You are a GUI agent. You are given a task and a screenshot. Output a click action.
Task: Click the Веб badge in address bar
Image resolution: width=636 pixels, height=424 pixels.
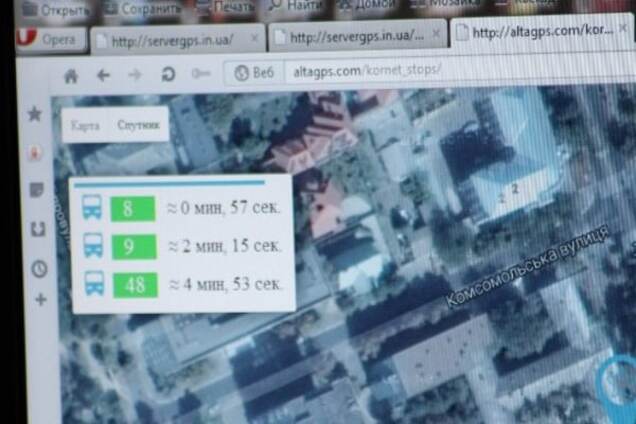pyautogui.click(x=255, y=73)
